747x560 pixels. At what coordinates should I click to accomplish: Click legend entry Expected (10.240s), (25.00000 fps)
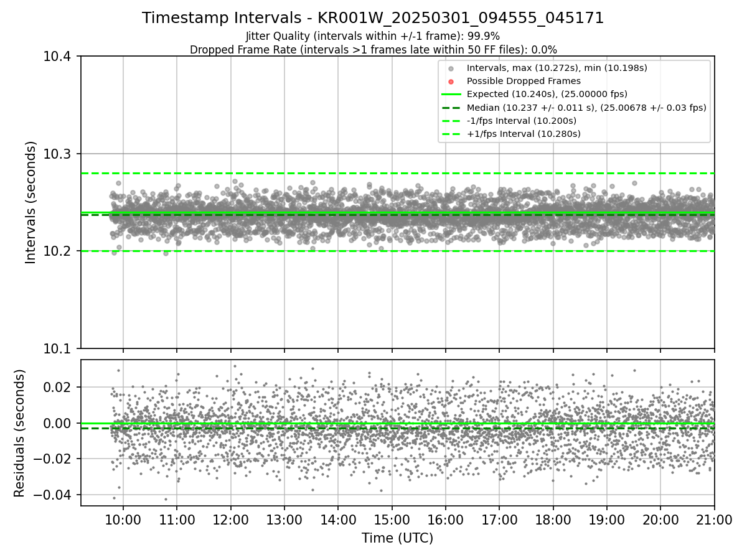pyautogui.click(x=547, y=94)
